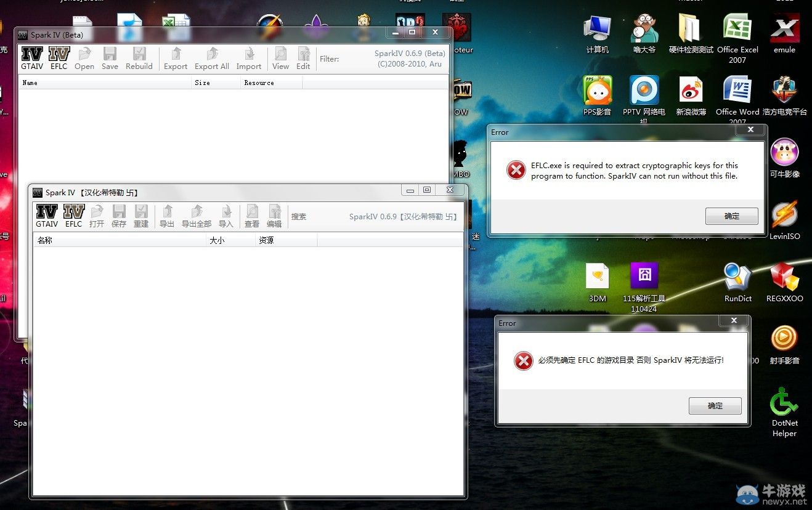This screenshot has height=510, width=812.
Task: Sort by 大小 column header
Action: (x=231, y=240)
